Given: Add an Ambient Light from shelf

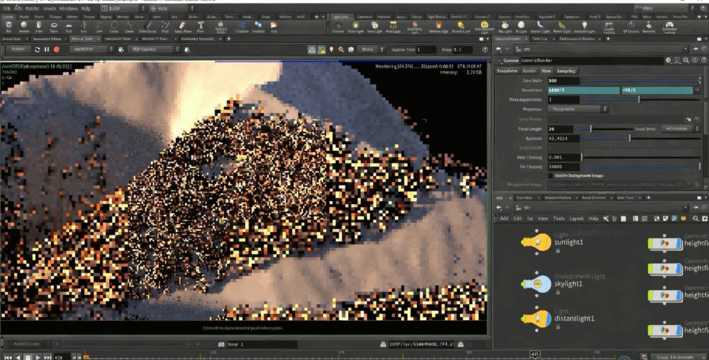Looking at the screenshot, I should tap(584, 27).
